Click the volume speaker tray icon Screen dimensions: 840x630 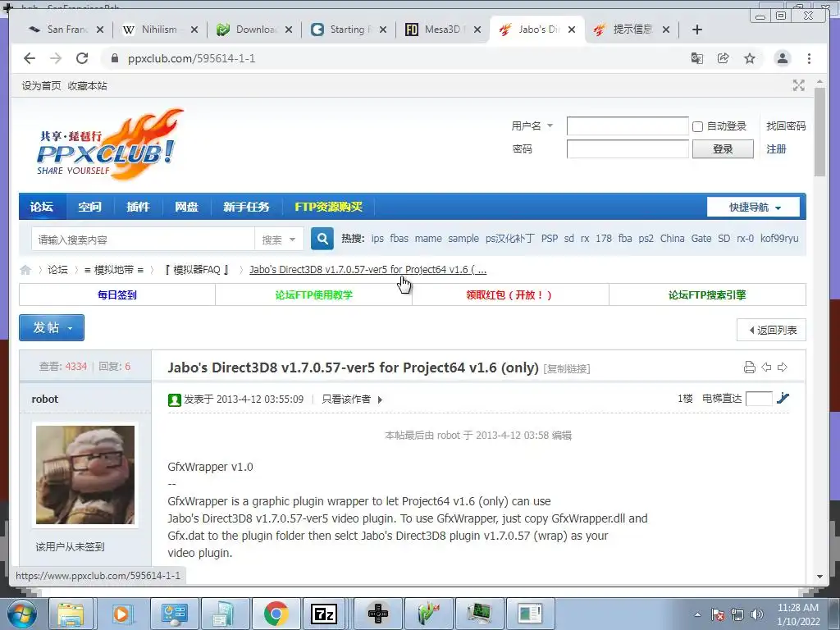[756, 614]
